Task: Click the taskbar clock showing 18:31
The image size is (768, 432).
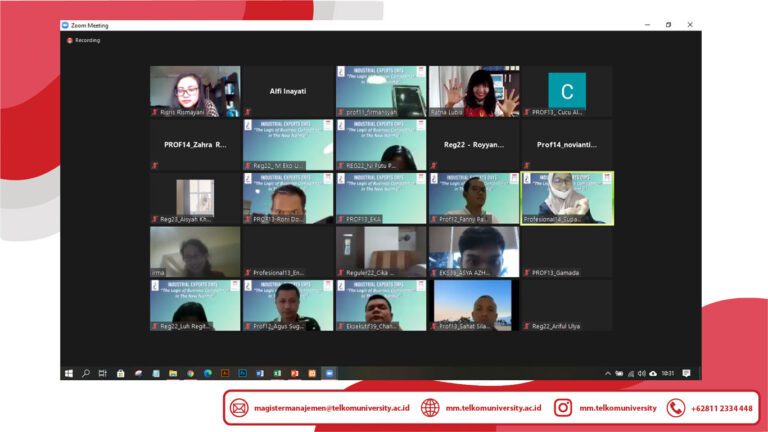Action: [667, 373]
